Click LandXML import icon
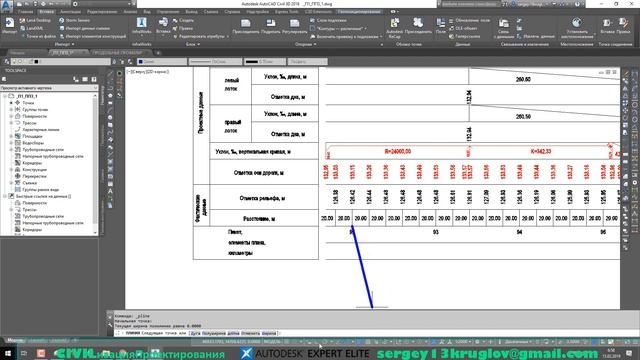The image size is (640, 360). click(22, 28)
